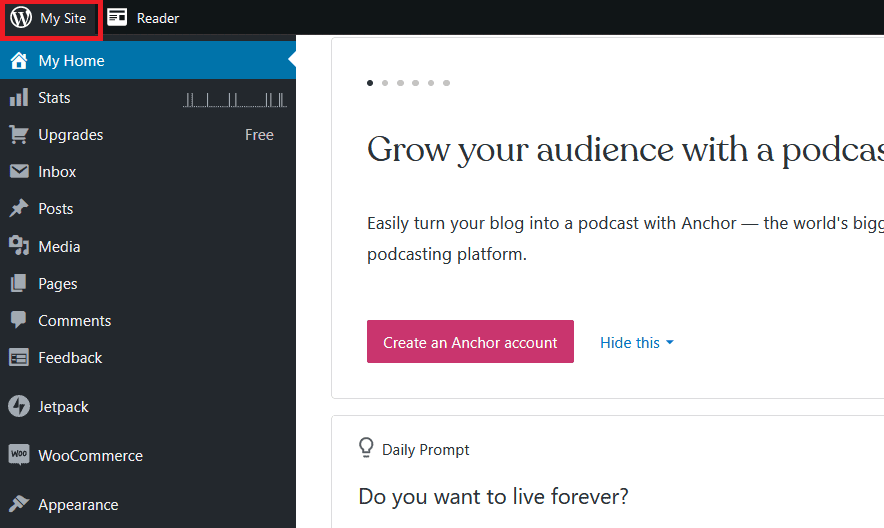This screenshot has height=528, width=884.
Task: Click 'Do you want to live forever?' prompt
Action: click(493, 496)
